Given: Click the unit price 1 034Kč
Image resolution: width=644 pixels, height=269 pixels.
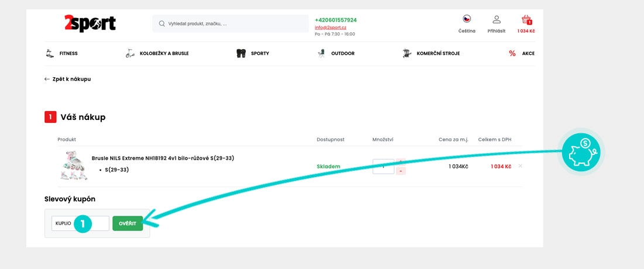Looking at the screenshot, I should (x=458, y=167).
